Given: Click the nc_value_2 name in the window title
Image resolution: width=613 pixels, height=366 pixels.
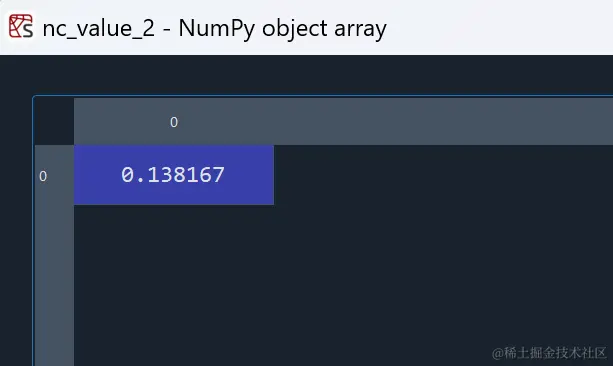Looking at the screenshot, I should click(x=99, y=29).
